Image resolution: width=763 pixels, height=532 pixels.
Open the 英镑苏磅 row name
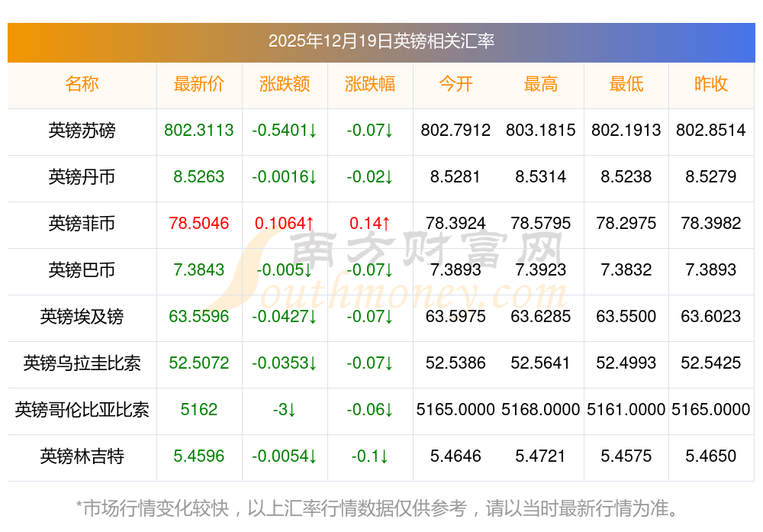(x=82, y=131)
